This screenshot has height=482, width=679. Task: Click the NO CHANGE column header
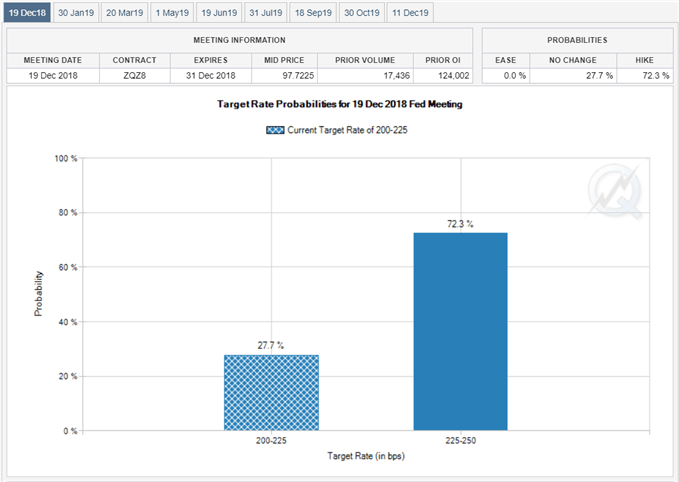[x=573, y=60]
